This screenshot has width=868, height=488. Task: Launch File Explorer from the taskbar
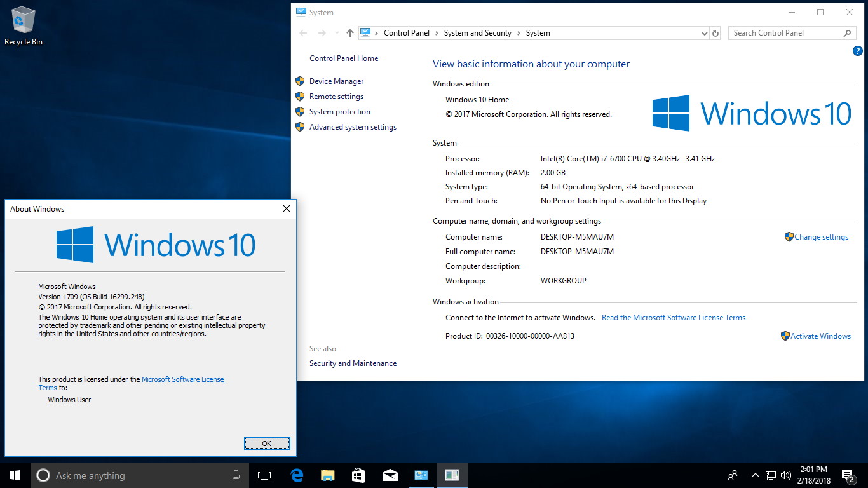(327, 475)
